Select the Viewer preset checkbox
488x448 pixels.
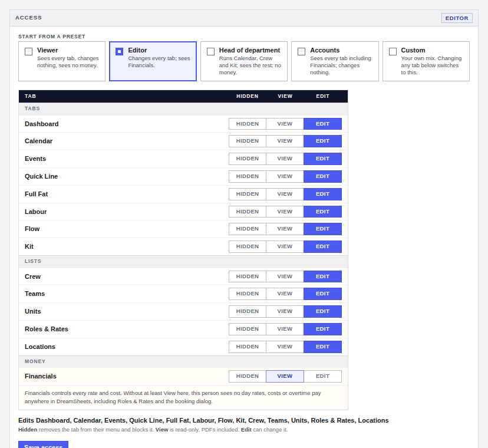coord(29,51)
